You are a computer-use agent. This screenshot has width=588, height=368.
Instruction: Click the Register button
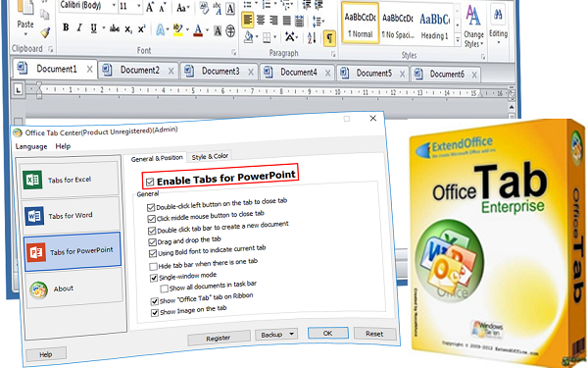click(219, 338)
